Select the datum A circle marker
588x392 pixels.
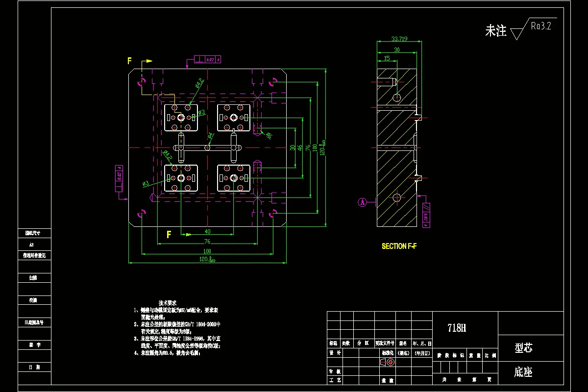pos(362,202)
